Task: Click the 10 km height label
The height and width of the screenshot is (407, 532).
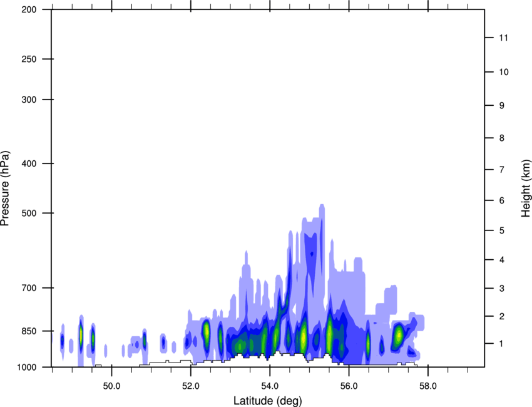Action: (504, 72)
